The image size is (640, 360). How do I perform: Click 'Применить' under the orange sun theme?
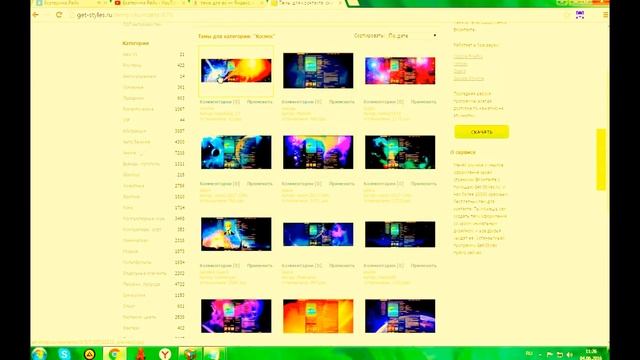(260, 102)
